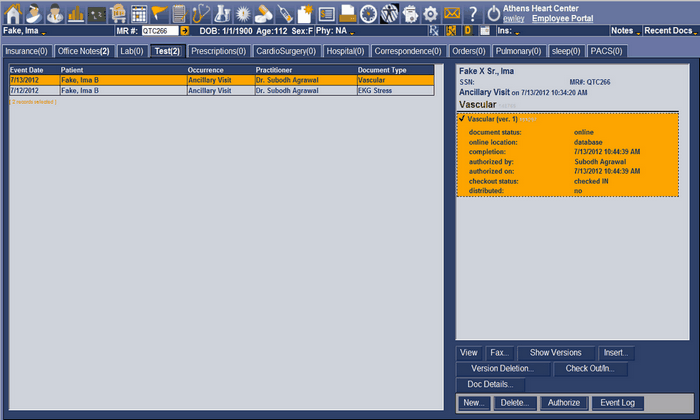The image size is (700, 420).
Task: Select the Test(2) tab
Action: point(167,51)
